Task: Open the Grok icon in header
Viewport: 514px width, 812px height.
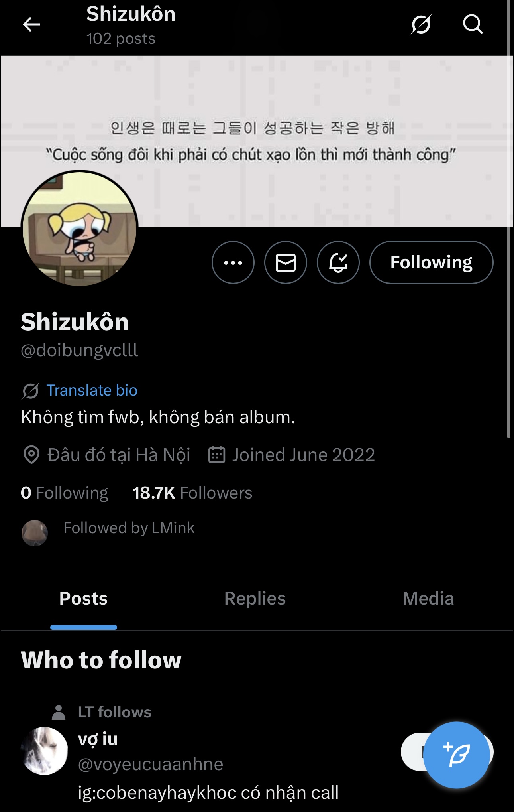Action: 421,25
